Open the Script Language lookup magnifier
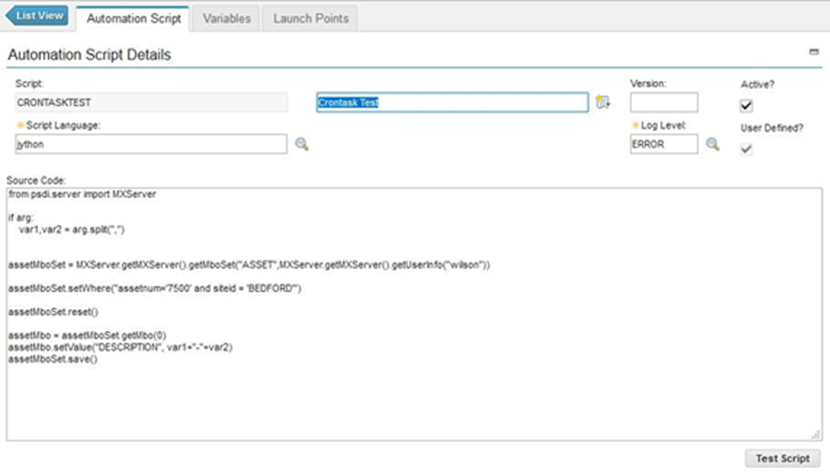Viewport: 830px width, 472px height. point(301,145)
